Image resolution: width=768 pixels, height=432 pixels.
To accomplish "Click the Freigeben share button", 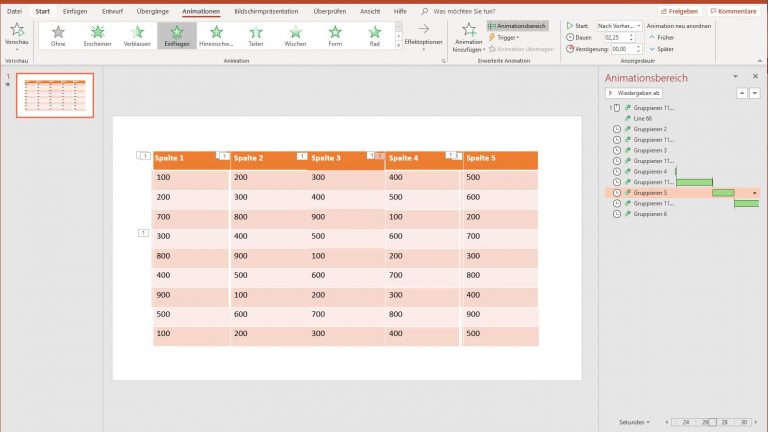I will 679,11.
